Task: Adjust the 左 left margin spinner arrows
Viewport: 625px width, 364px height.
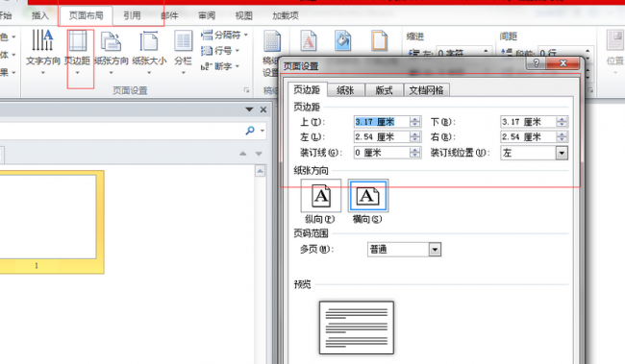Action: click(x=415, y=137)
